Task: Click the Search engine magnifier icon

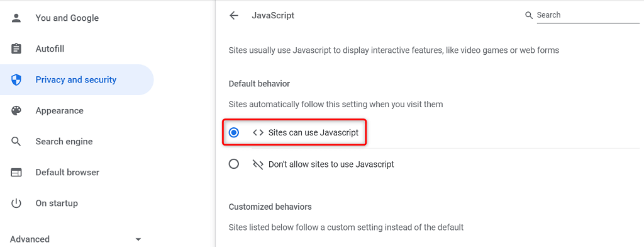Action: point(16,142)
